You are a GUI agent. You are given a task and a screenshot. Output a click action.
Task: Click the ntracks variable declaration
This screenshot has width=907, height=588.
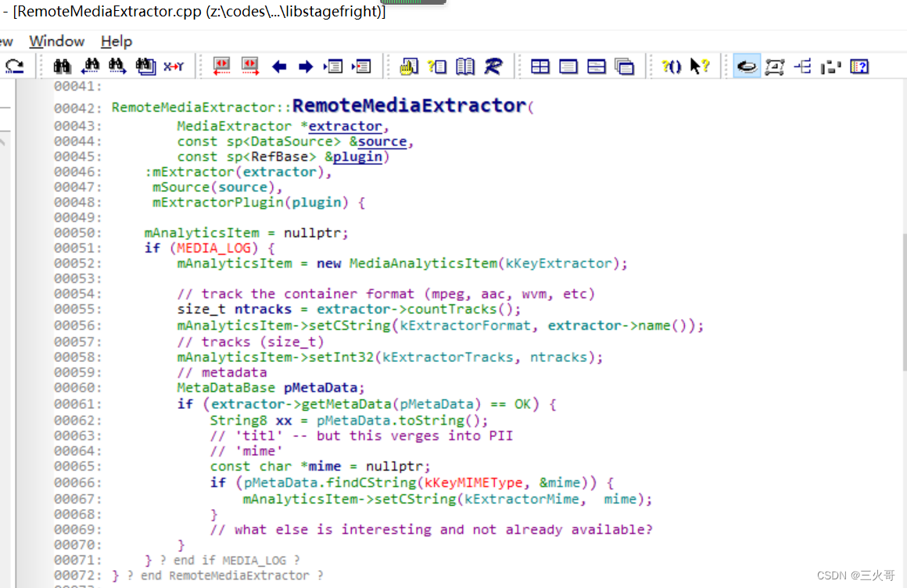click(263, 309)
